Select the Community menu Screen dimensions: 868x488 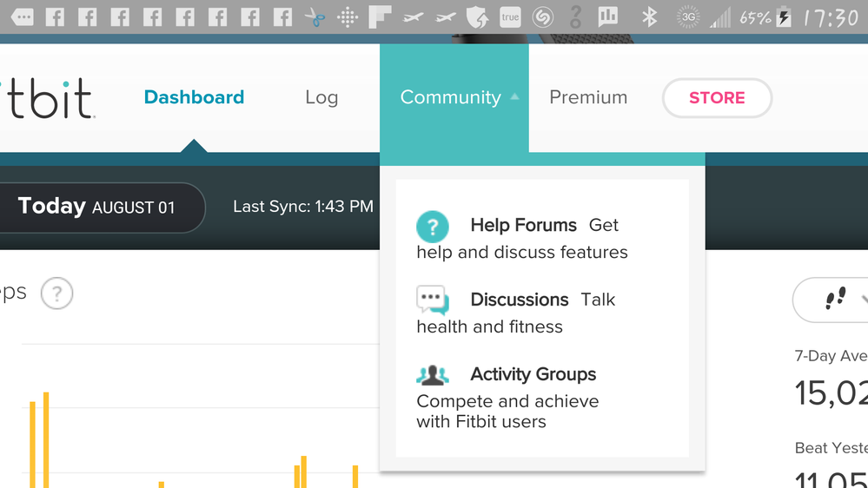coord(454,98)
